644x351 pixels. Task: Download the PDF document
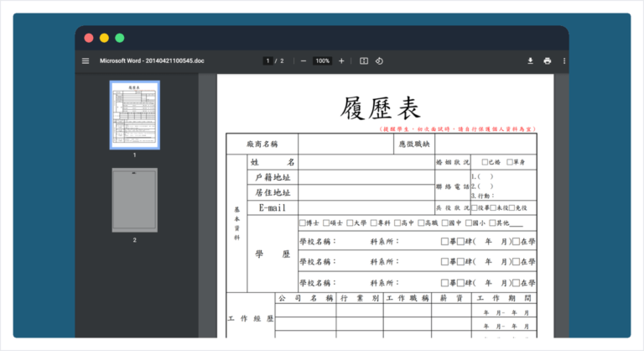point(530,61)
